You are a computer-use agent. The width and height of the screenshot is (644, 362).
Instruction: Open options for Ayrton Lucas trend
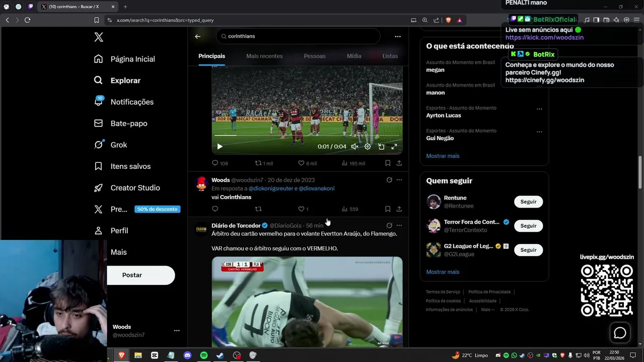539,109
